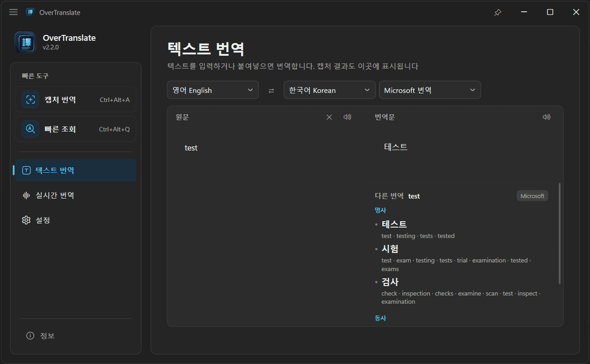Click the 빠른 도구 section label
Viewport: 590px width, 364px height.
pyautogui.click(x=35, y=76)
